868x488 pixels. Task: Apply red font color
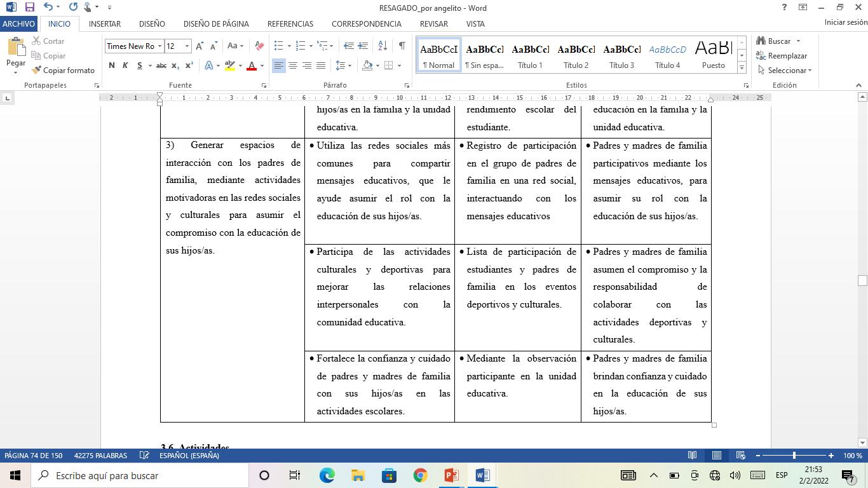click(x=252, y=65)
